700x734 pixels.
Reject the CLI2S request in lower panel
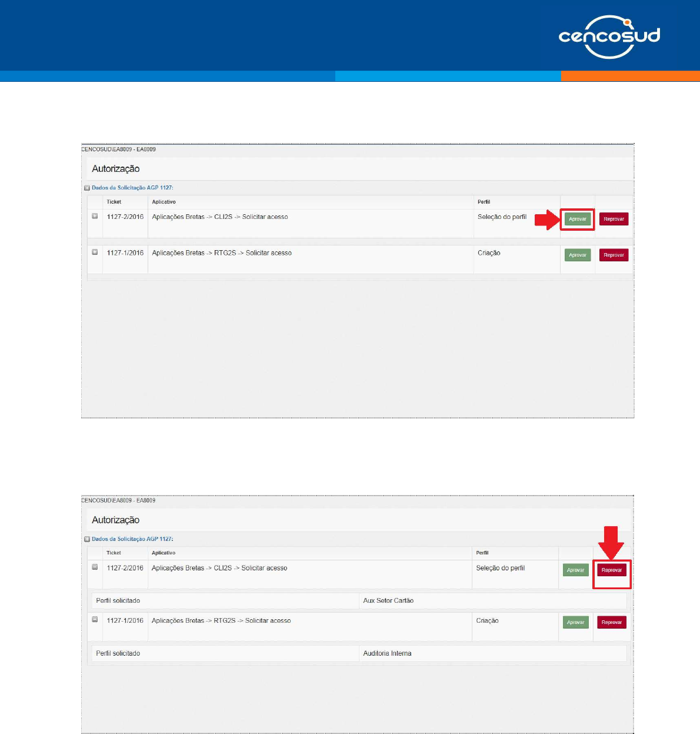612,570
